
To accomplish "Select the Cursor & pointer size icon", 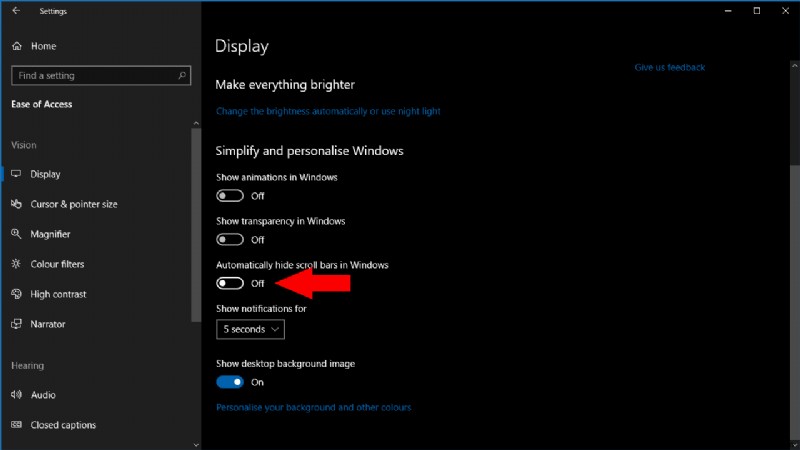I will click(16, 204).
